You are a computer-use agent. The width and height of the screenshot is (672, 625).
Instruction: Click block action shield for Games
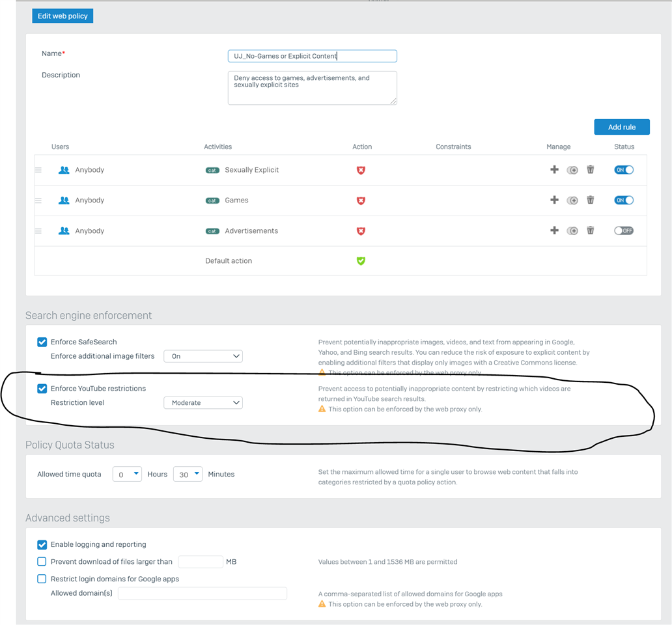pos(361,201)
